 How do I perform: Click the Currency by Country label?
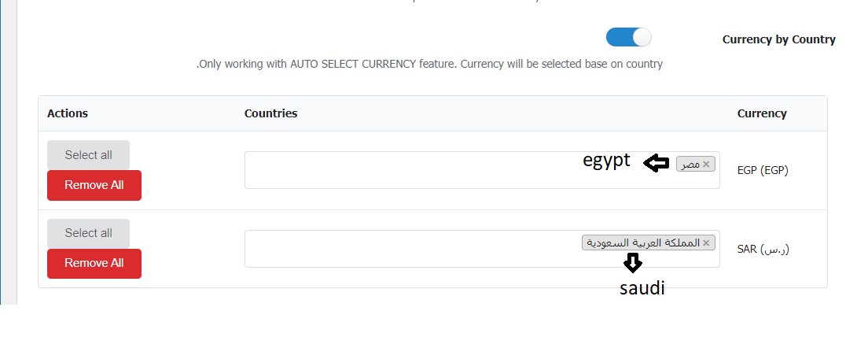779,39
